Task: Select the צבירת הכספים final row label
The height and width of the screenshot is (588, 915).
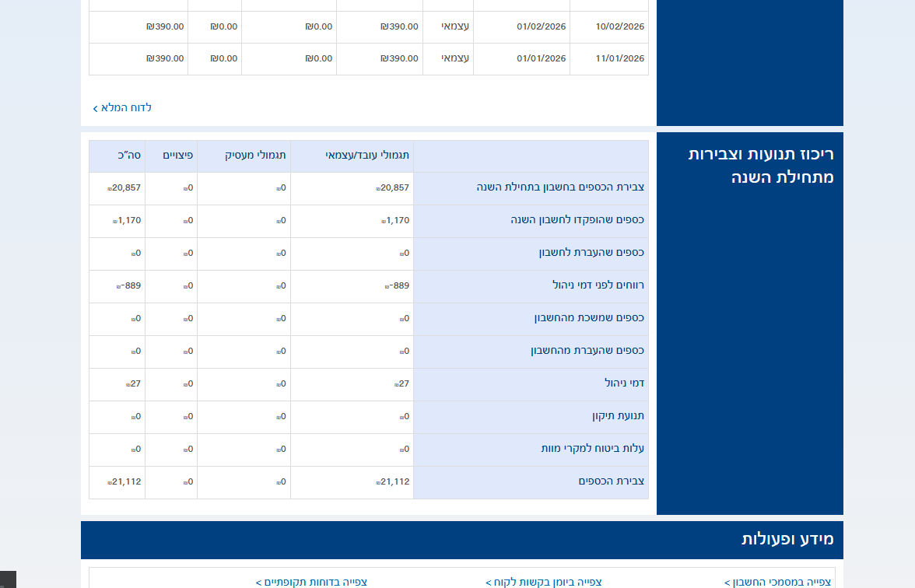Action: pos(611,481)
